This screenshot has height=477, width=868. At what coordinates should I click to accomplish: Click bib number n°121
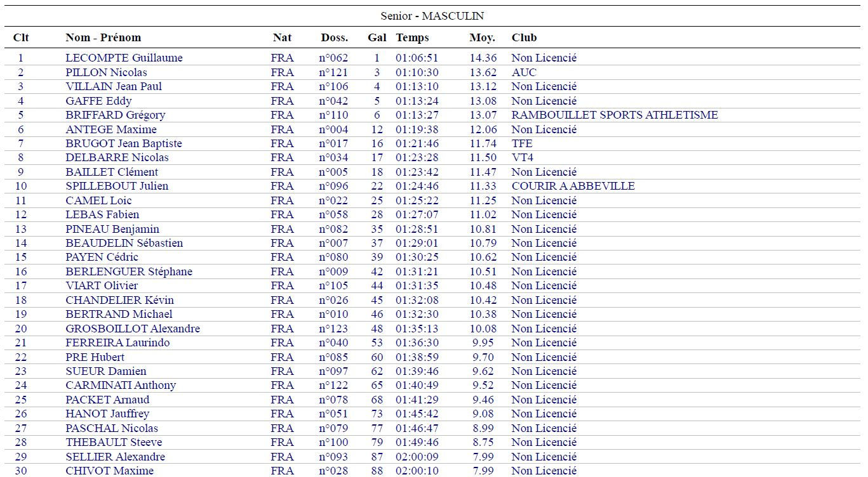point(333,72)
